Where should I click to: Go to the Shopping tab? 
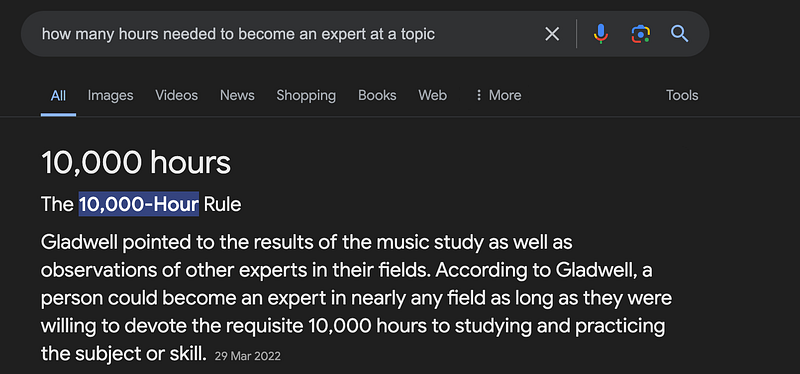306,95
